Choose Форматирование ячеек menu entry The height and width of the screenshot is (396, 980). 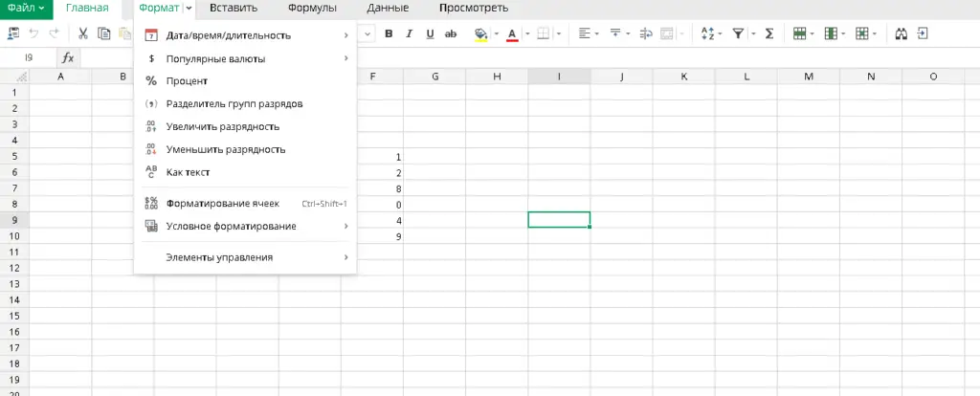point(222,203)
